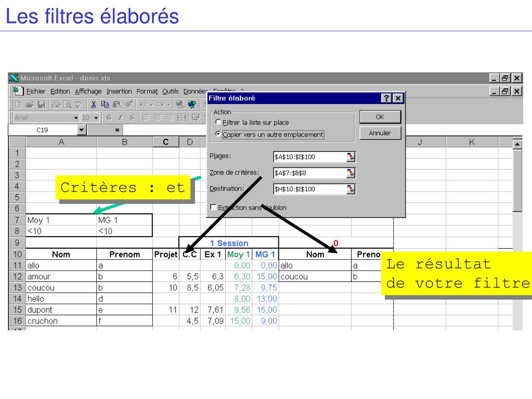Click the Zone de critères input field
Image resolution: width=532 pixels, height=399 pixels.
[x=310, y=173]
